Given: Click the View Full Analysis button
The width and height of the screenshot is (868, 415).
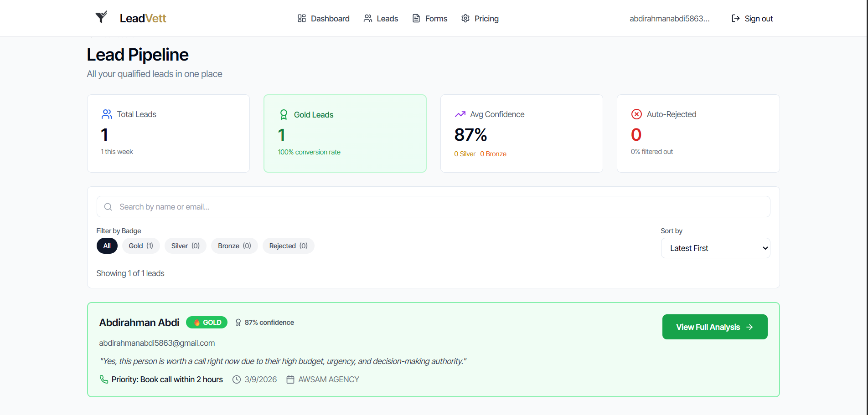Looking at the screenshot, I should [714, 327].
